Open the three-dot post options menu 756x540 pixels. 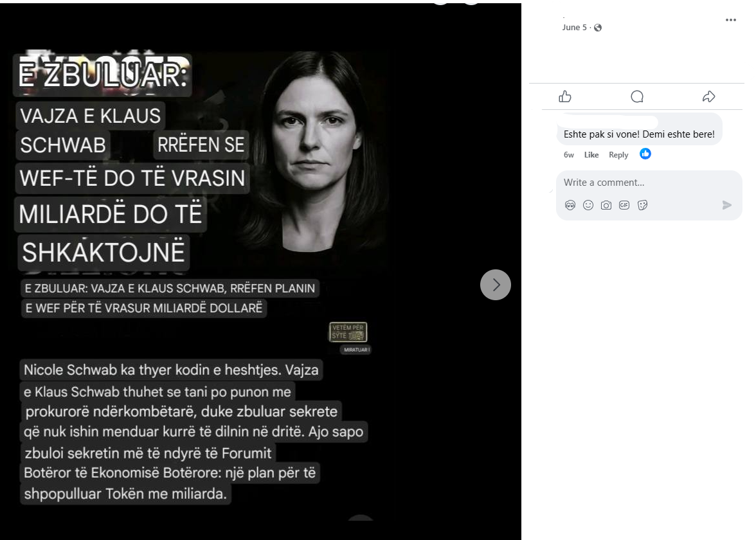[x=730, y=20]
